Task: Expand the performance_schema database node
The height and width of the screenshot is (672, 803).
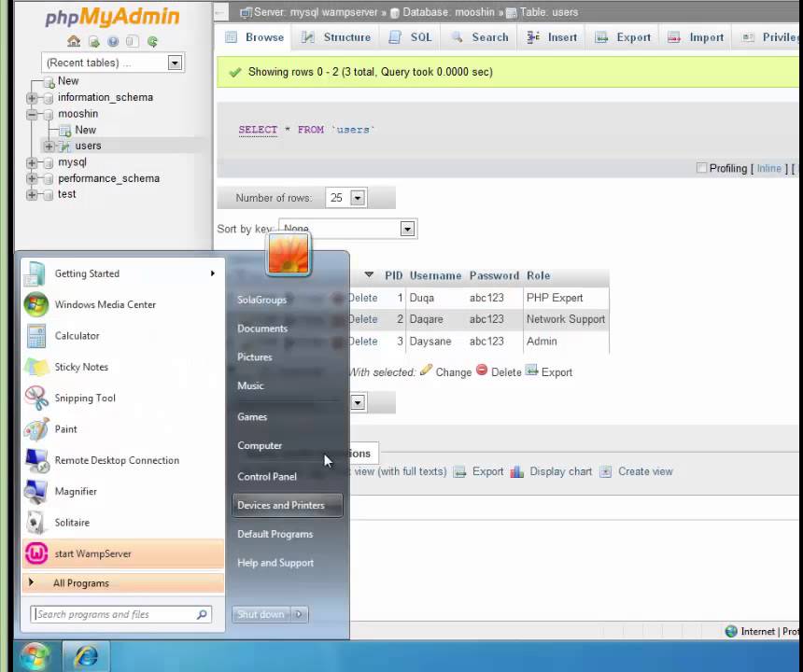Action: pos(32,178)
